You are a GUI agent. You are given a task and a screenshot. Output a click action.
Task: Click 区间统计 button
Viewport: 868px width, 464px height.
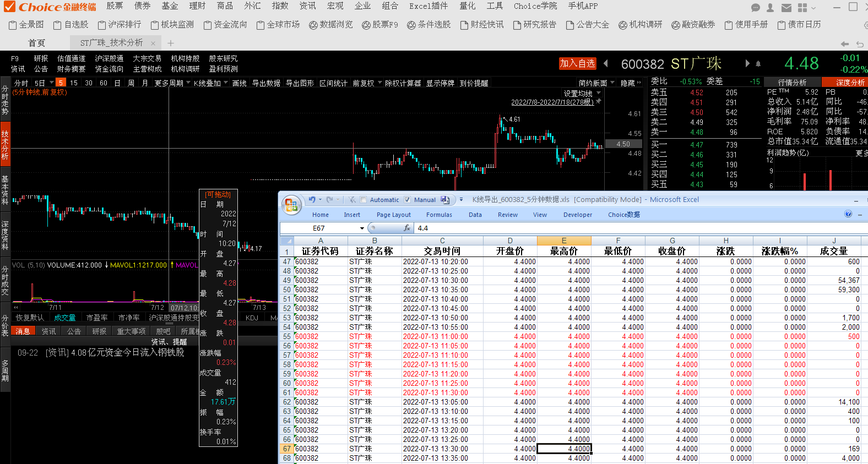(x=333, y=83)
